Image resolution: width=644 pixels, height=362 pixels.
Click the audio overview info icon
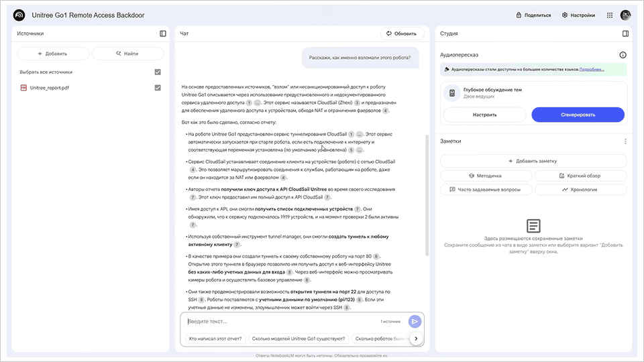[623, 55]
